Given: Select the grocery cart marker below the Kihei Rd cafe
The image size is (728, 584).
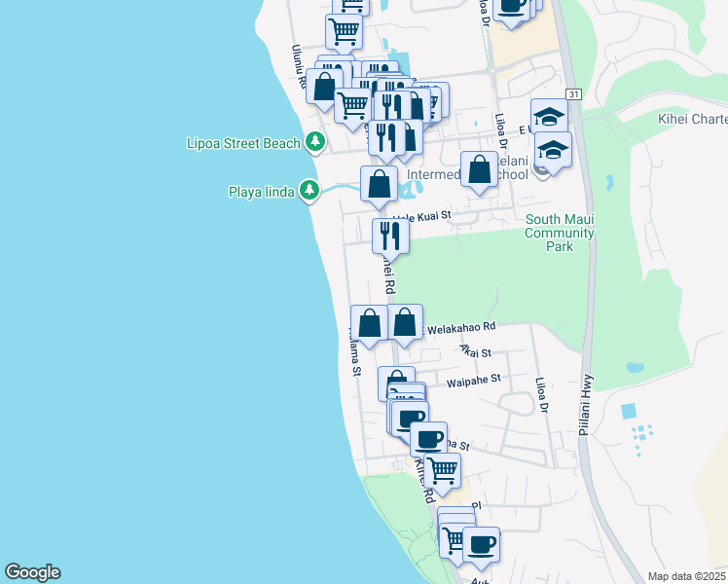Looking at the screenshot, I should point(443,472).
